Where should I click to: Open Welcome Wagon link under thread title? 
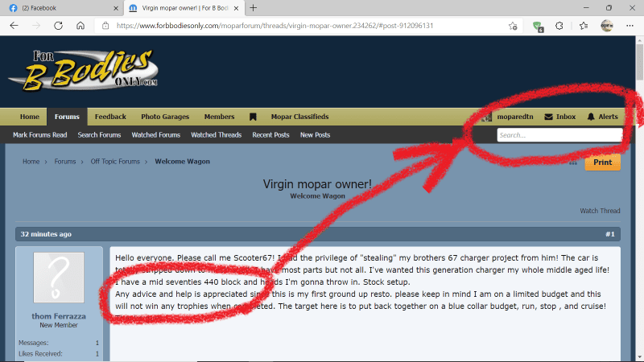[x=317, y=196]
